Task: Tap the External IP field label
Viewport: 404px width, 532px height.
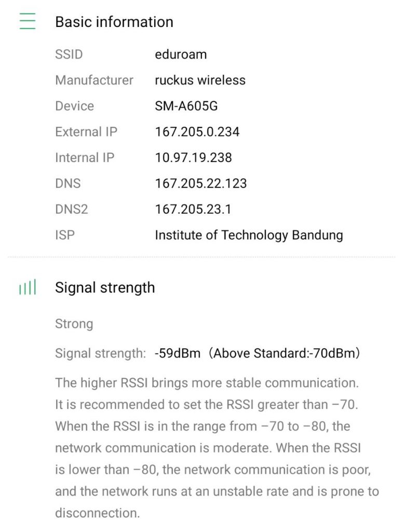Action: tap(86, 132)
